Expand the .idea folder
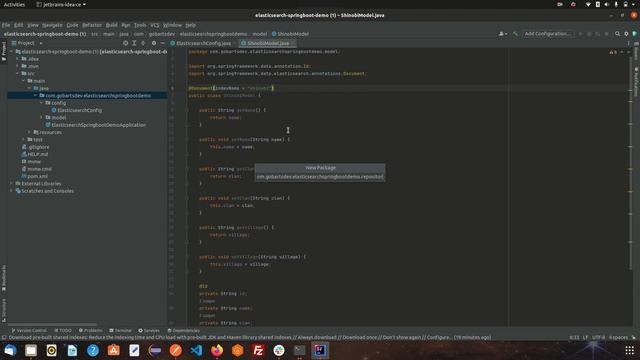This screenshot has width=640, height=360. coord(18,59)
